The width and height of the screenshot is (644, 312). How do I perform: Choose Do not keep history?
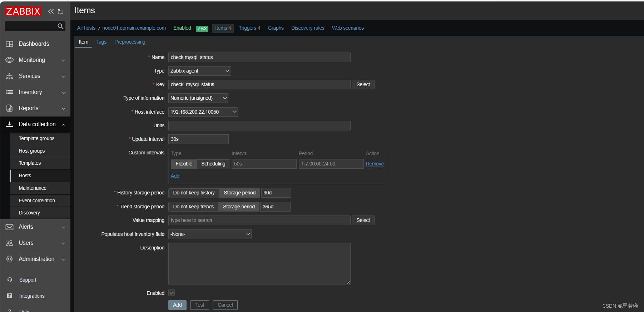[194, 193]
